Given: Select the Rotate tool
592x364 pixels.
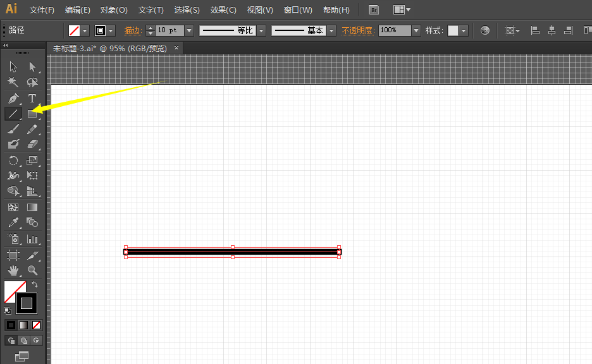Looking at the screenshot, I should tap(13, 161).
